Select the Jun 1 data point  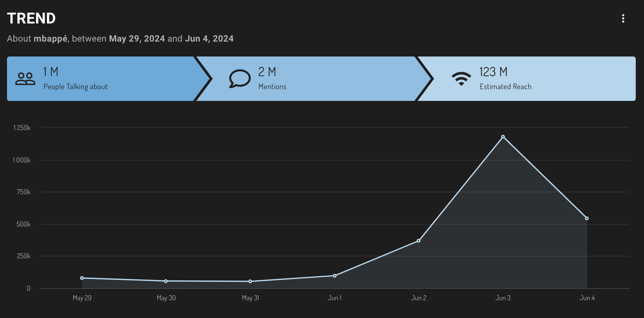(x=335, y=276)
